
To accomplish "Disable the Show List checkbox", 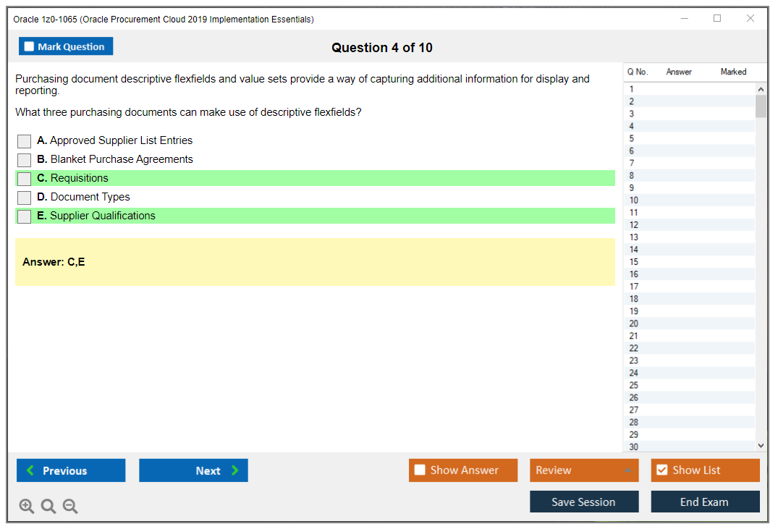I will 661,470.
